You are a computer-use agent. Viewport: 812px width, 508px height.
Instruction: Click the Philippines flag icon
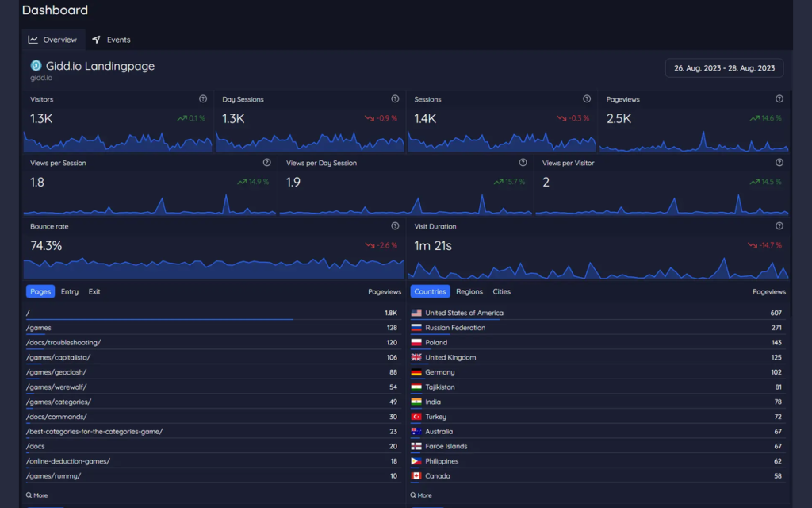[416, 461]
